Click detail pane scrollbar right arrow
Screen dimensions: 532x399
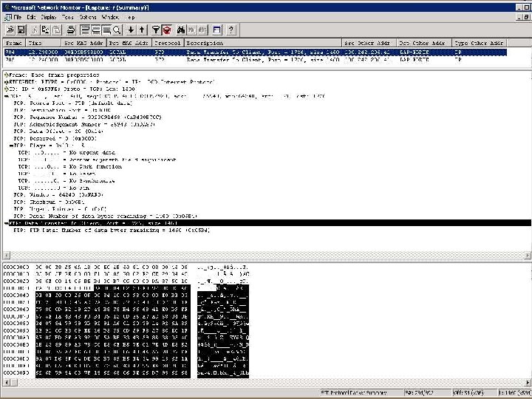point(528,256)
